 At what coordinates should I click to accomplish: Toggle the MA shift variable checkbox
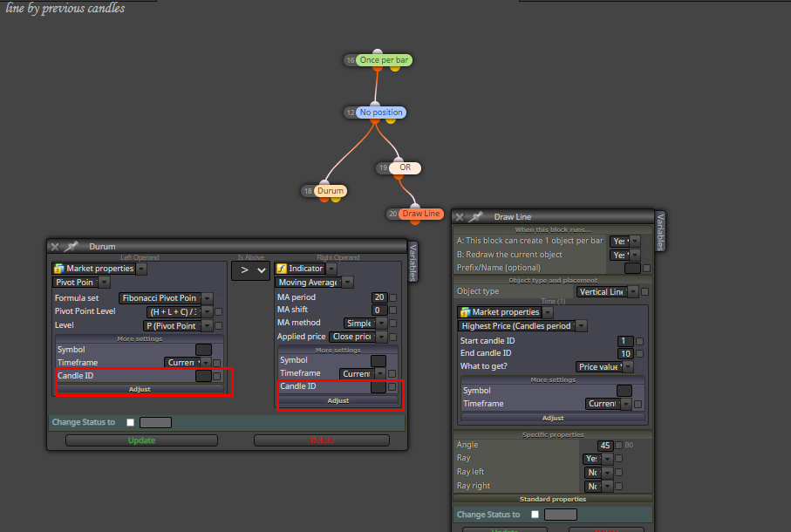click(x=393, y=310)
